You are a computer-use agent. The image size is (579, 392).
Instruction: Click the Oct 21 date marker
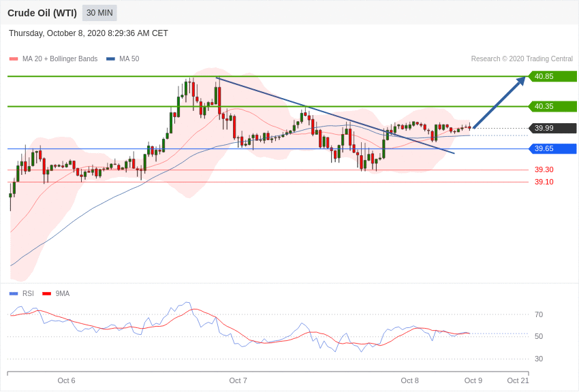[518, 380]
